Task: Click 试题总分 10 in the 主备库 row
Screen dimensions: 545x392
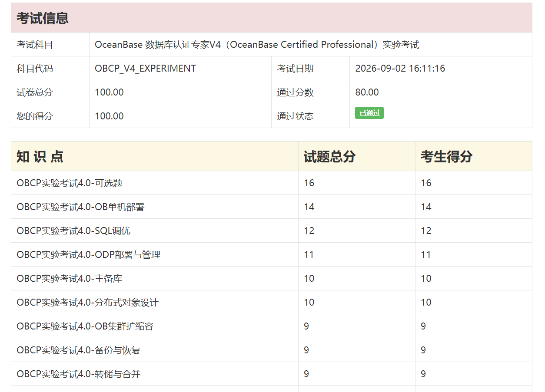Action: pyautogui.click(x=309, y=279)
